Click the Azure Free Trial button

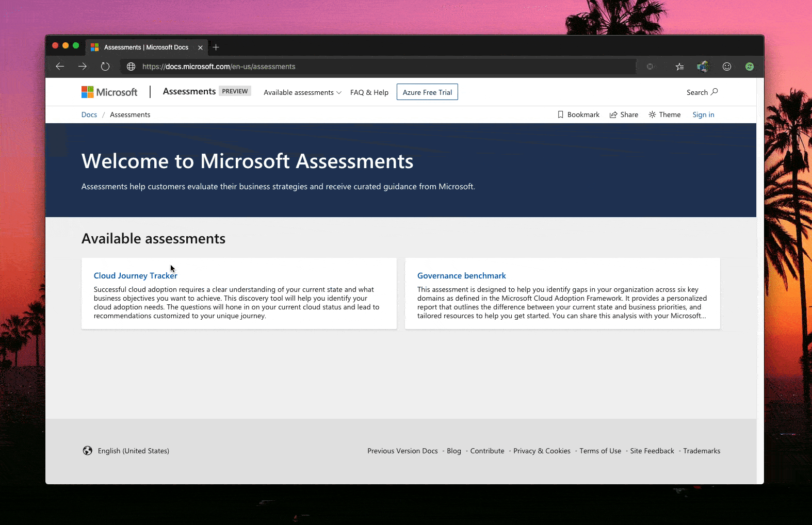click(427, 92)
